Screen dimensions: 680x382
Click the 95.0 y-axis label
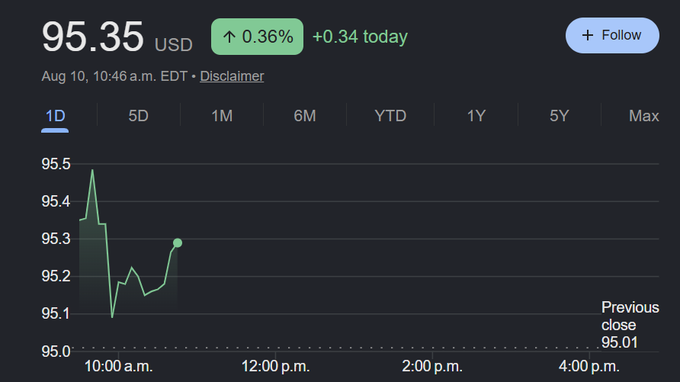click(56, 351)
